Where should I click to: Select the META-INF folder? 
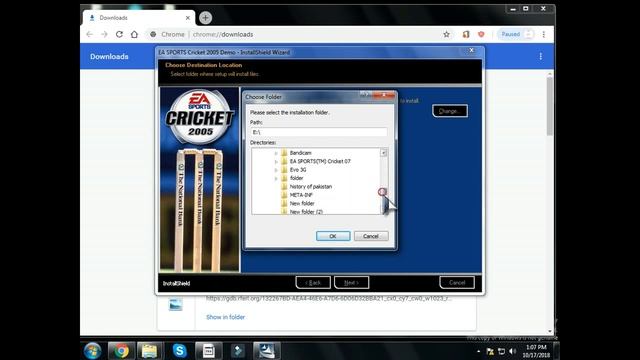[x=301, y=195]
